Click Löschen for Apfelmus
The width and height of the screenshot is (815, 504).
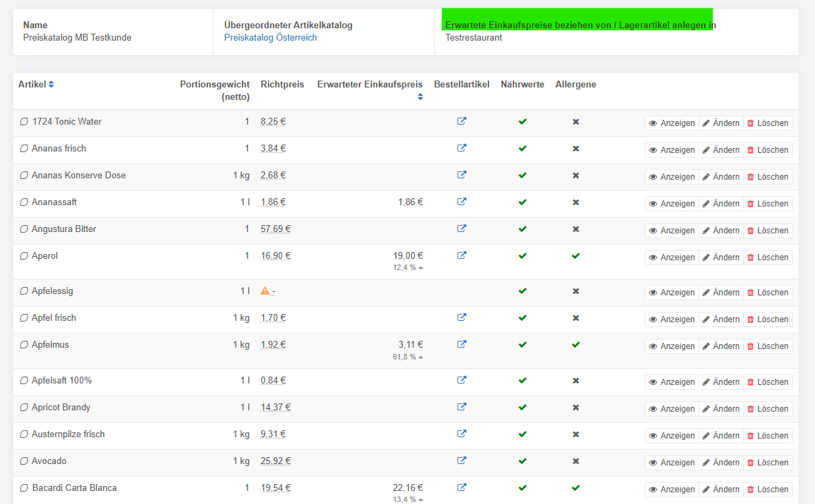[767, 346]
